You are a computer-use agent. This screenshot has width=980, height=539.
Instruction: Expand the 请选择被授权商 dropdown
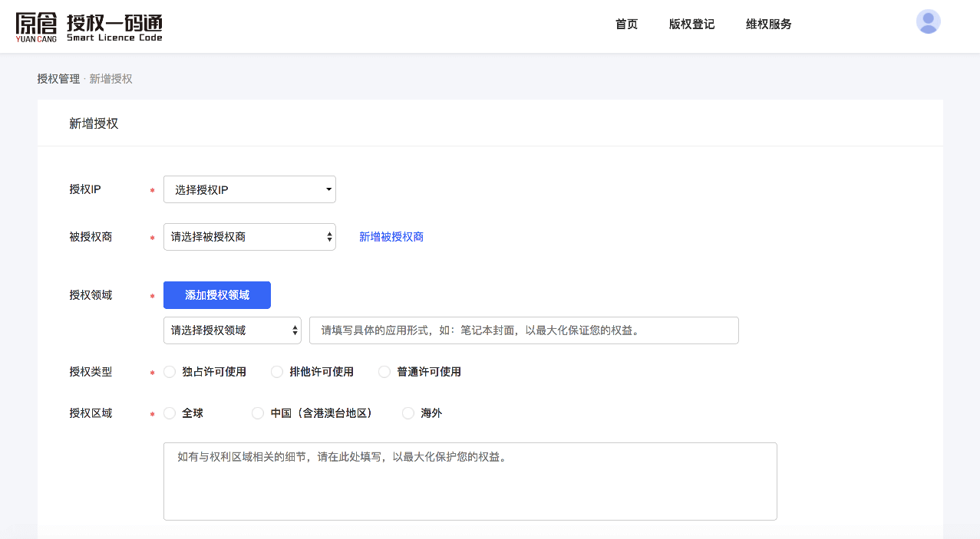[249, 237]
